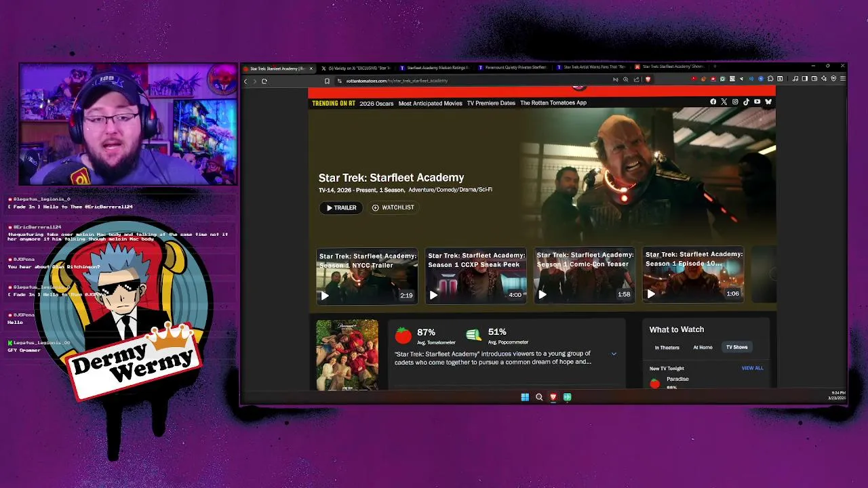This screenshot has width=868, height=488.
Task: Go back in the browser
Action: coord(245,81)
